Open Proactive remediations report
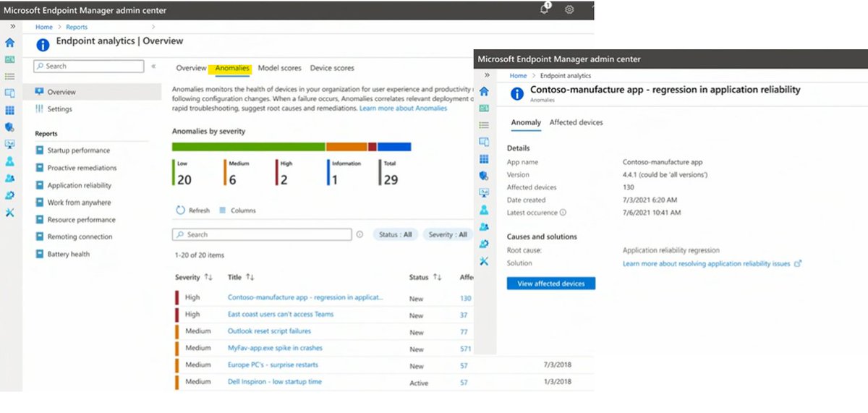This screenshot has width=868, height=413. point(82,168)
